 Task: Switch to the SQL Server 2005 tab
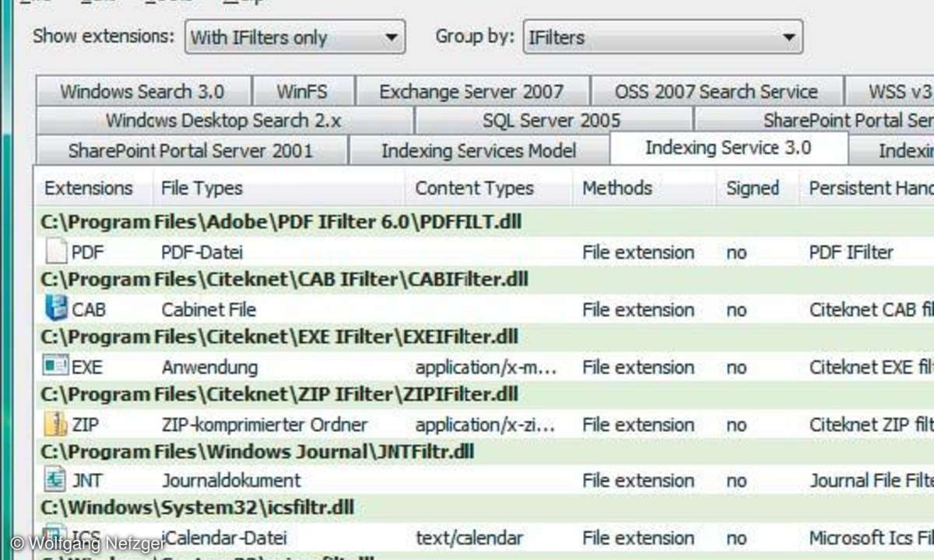(x=551, y=121)
